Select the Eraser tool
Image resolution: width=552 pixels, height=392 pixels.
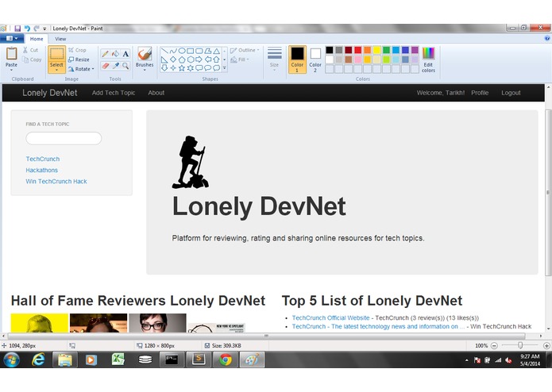[x=105, y=66]
